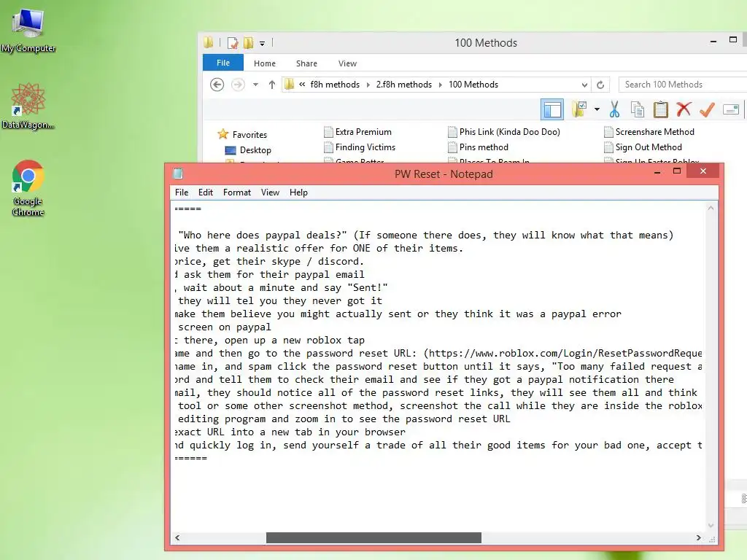Go up one folder level arrow
Image resolution: width=747 pixels, height=560 pixels.
point(271,85)
